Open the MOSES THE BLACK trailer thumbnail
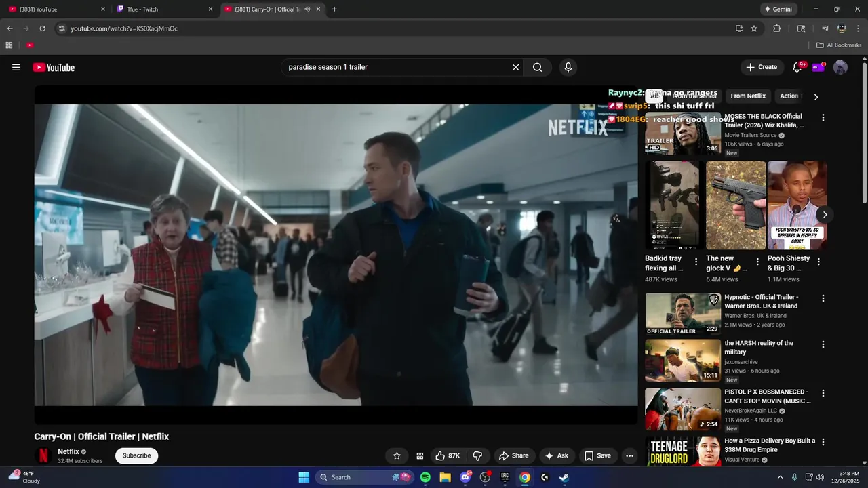Screen dimensions: 868x488 [683, 134]
